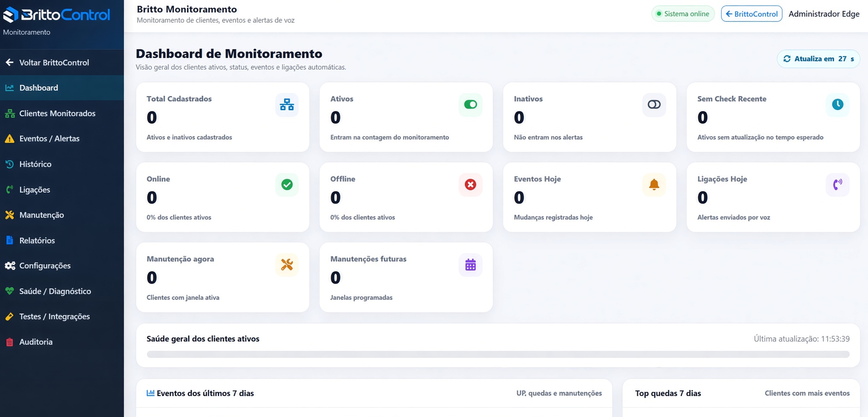This screenshot has width=868, height=417.
Task: Click 'UP, quedas e manutenções' text
Action: [559, 393]
